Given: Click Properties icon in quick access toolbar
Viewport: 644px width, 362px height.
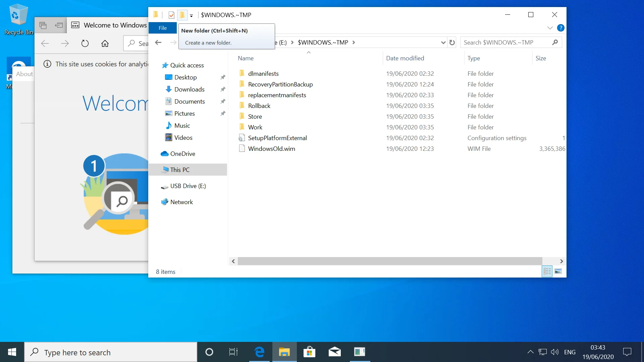Looking at the screenshot, I should coord(171,15).
